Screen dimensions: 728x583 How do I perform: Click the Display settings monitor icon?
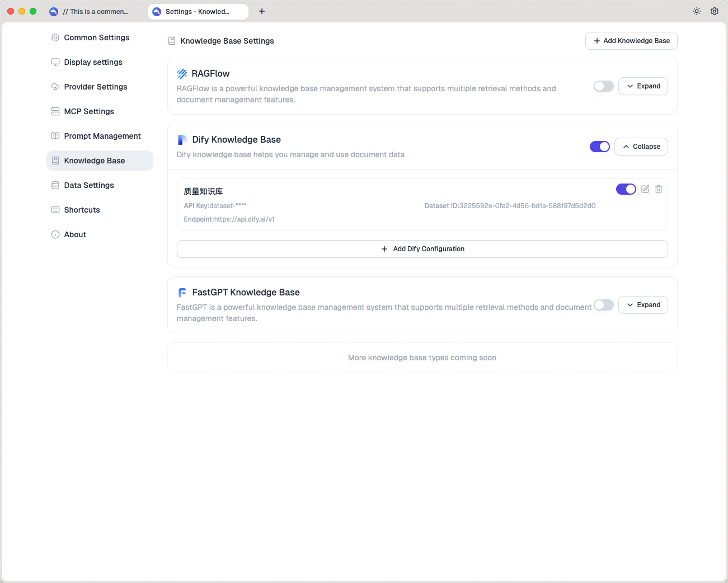[55, 62]
